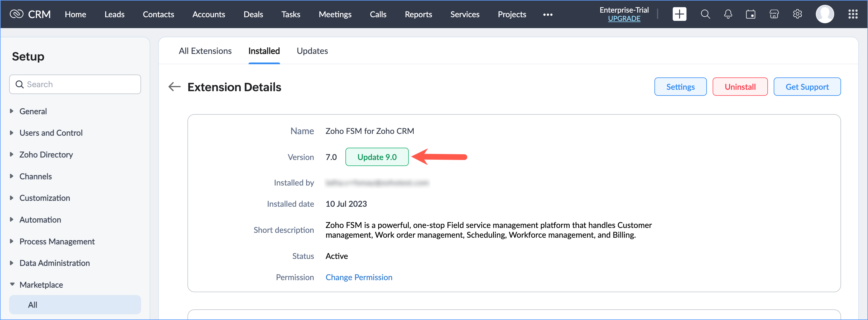
Task: Open the search magnifier in top bar
Action: pos(705,14)
